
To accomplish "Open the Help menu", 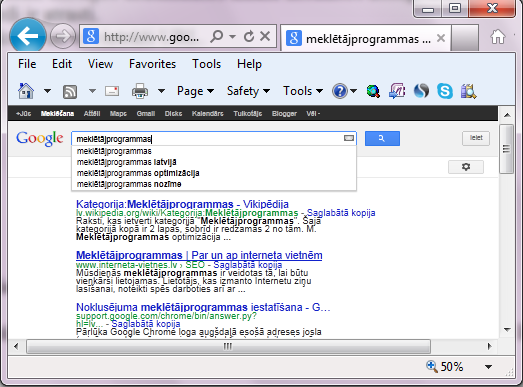I will 249,64.
